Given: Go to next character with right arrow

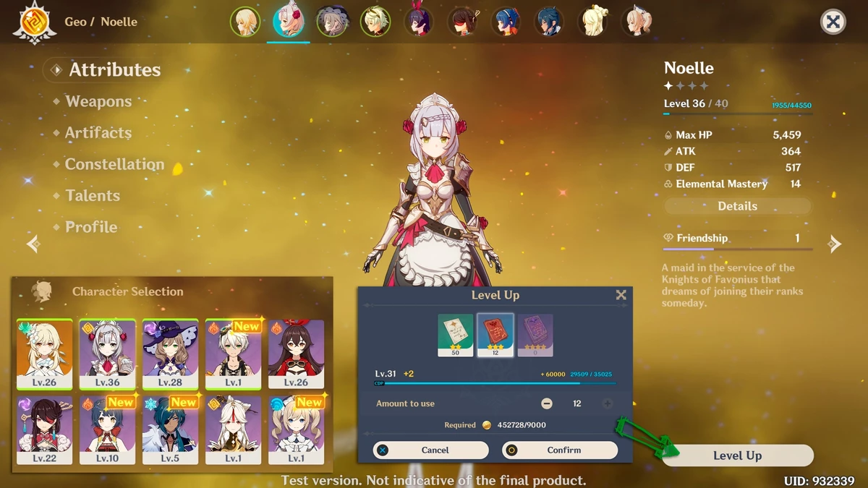Looking at the screenshot, I should tap(835, 244).
